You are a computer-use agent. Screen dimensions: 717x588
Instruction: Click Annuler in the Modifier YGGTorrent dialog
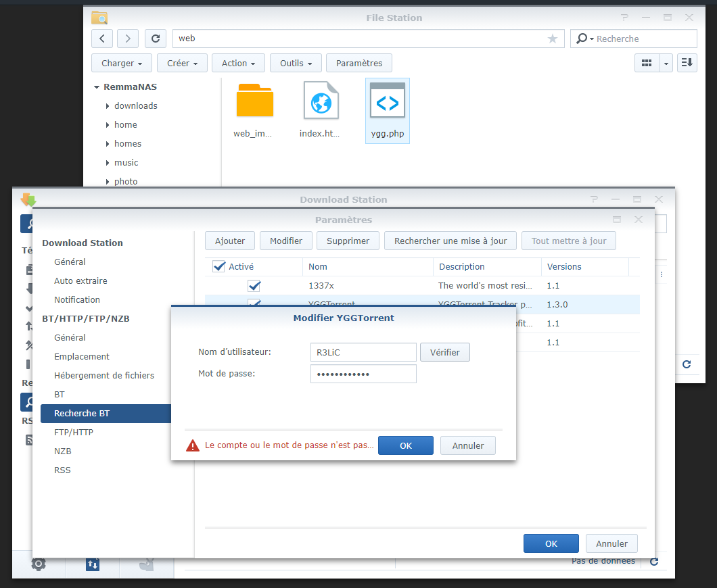pyautogui.click(x=467, y=445)
